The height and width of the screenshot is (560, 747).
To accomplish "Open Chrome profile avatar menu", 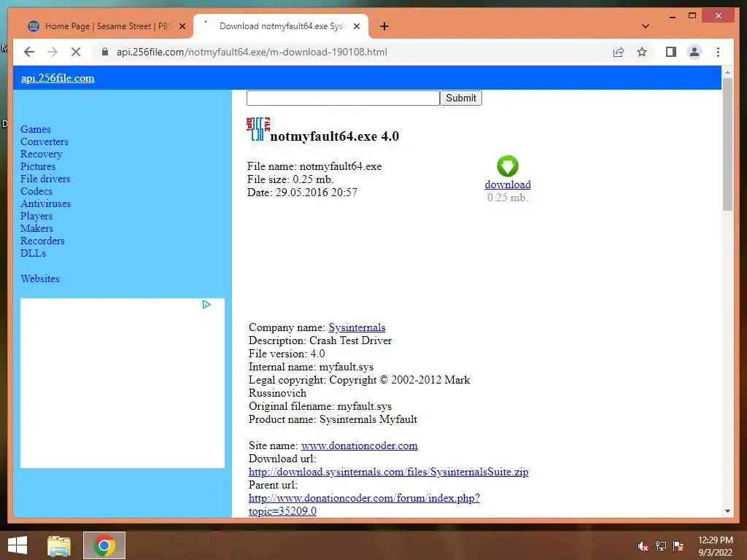I will tap(694, 52).
